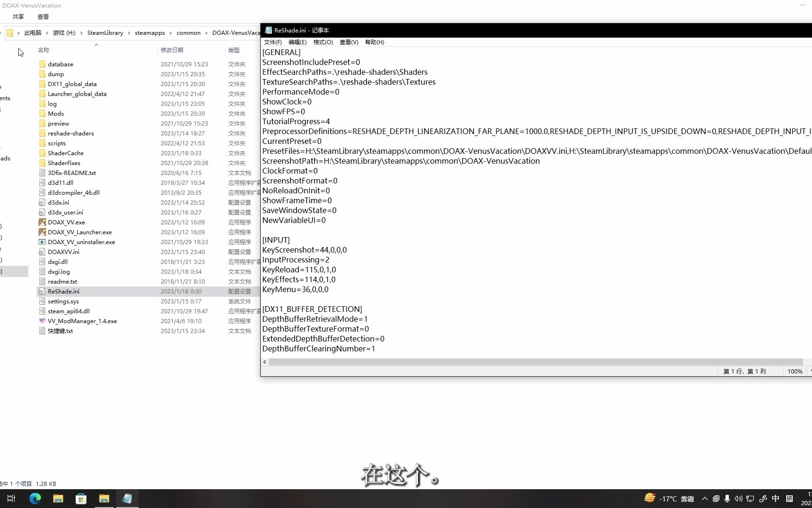Place cursor on KeyMenu=36,0,0,0 line
The image size is (812, 508).
[x=296, y=289]
